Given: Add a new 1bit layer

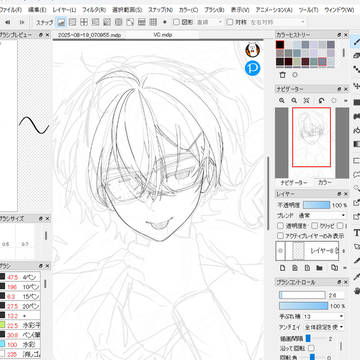Looking at the screenshot, I should [x=307, y=268].
